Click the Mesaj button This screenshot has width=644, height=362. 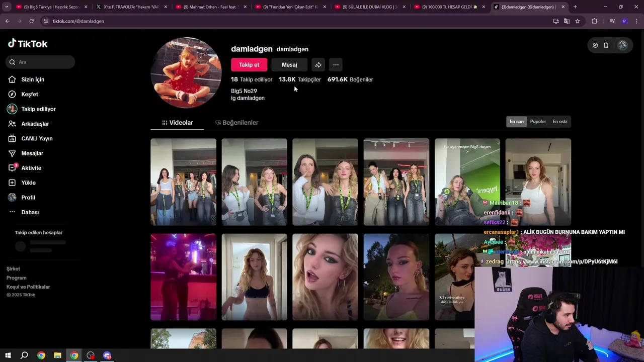click(x=289, y=65)
